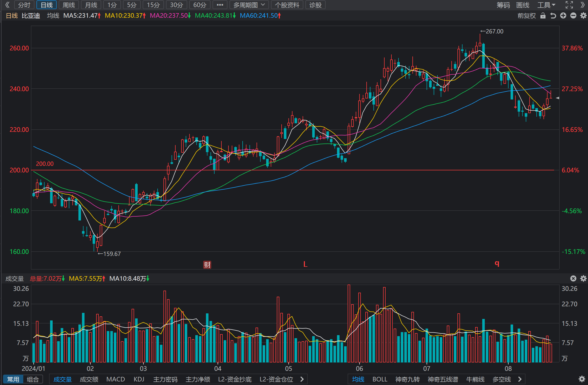
Task: Switch sub-indicator to 主力净额
Action: (198, 379)
